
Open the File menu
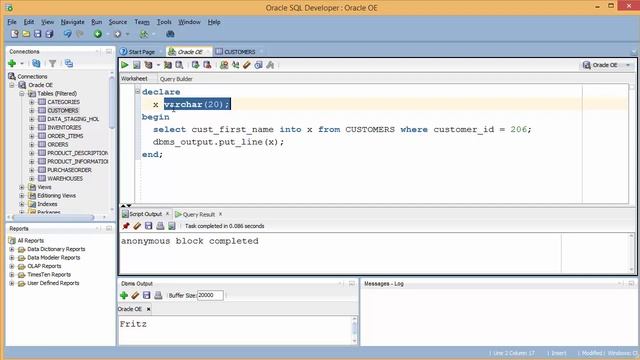[x=12, y=22]
